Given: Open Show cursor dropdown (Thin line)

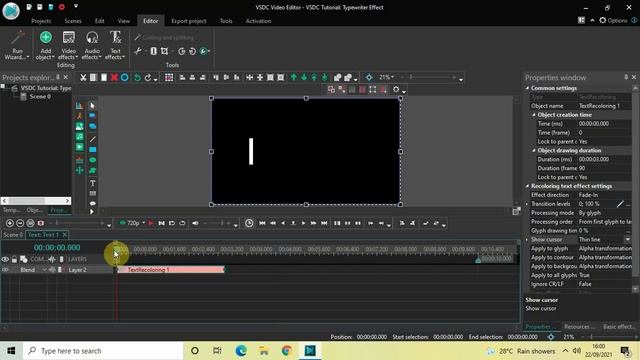Looking at the screenshot, I should [627, 239].
